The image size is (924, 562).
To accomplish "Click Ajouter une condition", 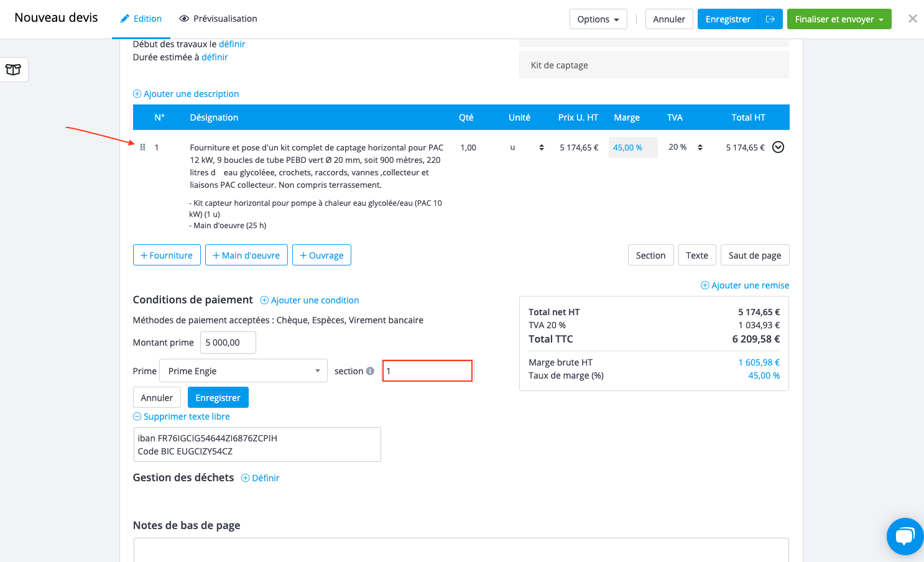I will 310,300.
